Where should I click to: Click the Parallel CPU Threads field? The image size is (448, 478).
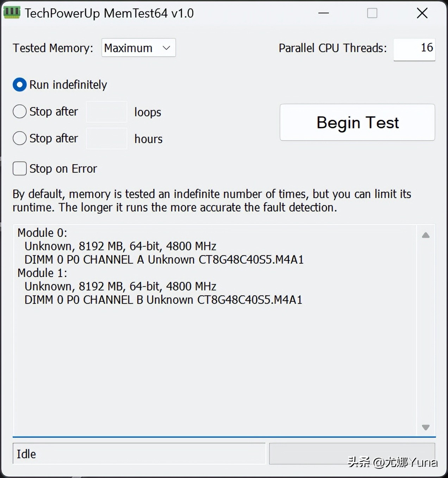[x=414, y=49]
